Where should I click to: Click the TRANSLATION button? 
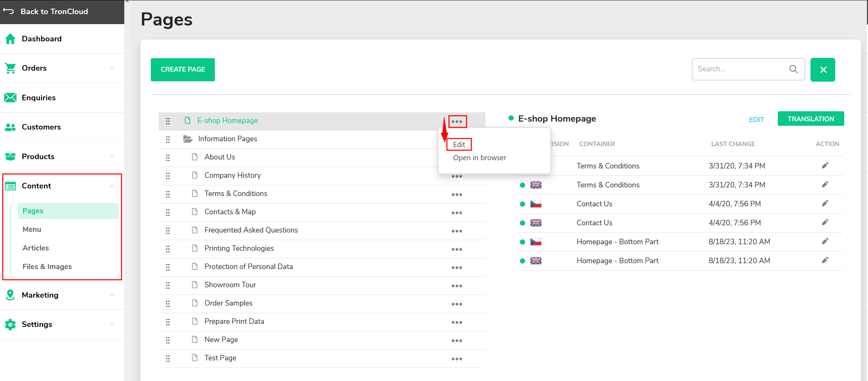(x=811, y=119)
